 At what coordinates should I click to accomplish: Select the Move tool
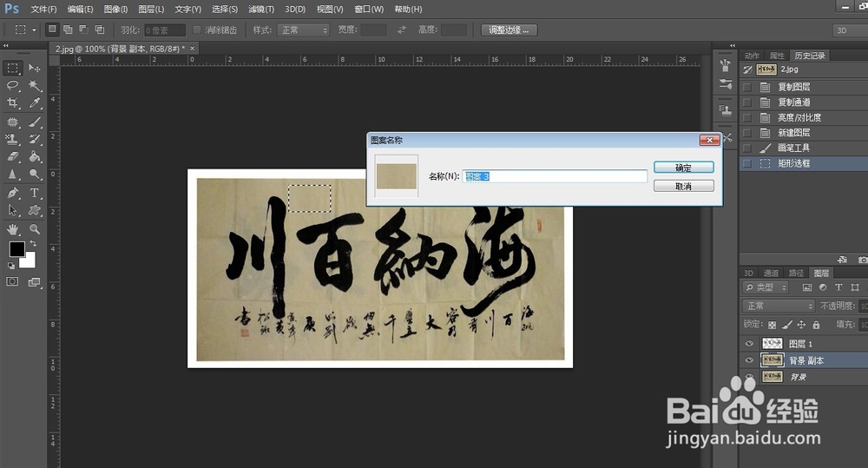tap(35, 68)
